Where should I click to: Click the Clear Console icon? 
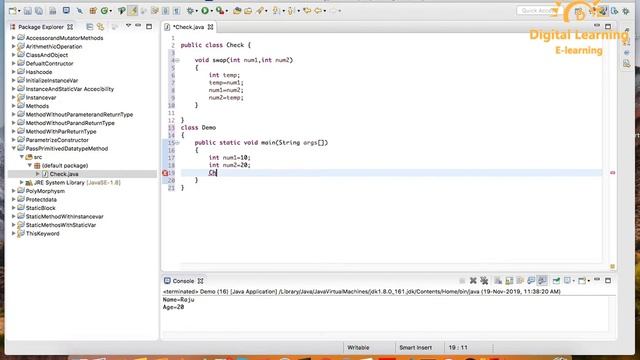click(x=498, y=281)
